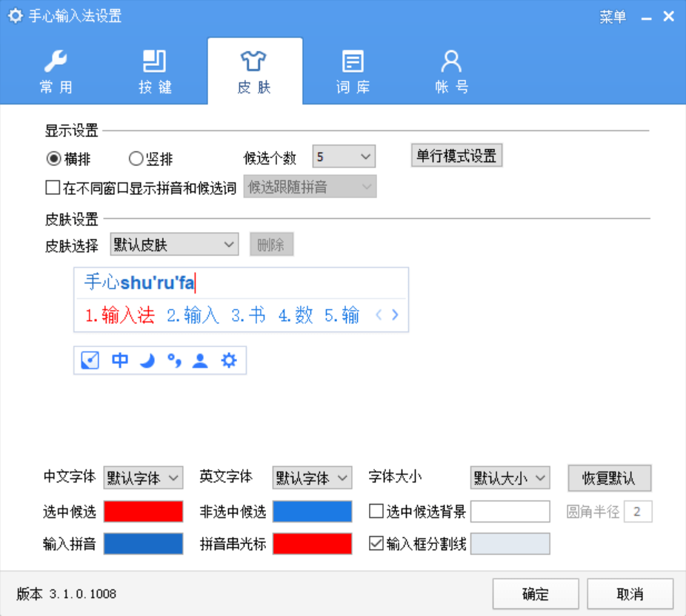Open 皮肤选择 dropdown 默认皮肤
This screenshot has height=616, width=686.
[x=174, y=245]
